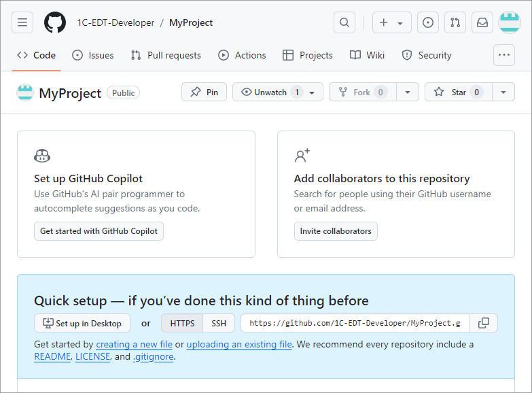Open the search magnifier button
532x393 pixels.
click(x=344, y=22)
